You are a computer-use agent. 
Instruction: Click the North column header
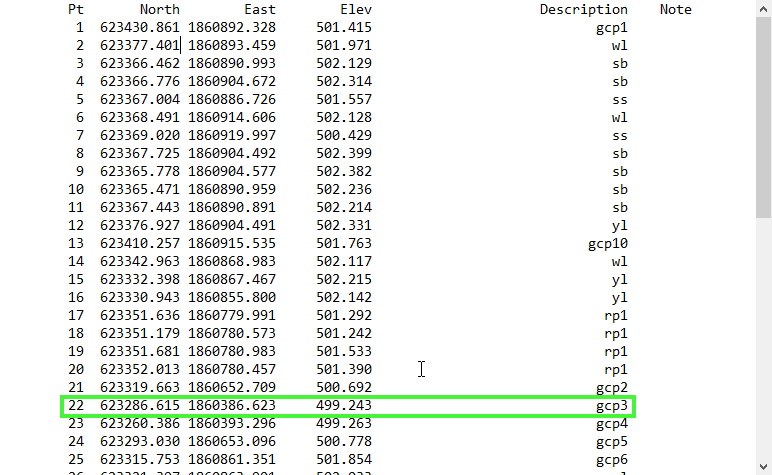(160, 9)
